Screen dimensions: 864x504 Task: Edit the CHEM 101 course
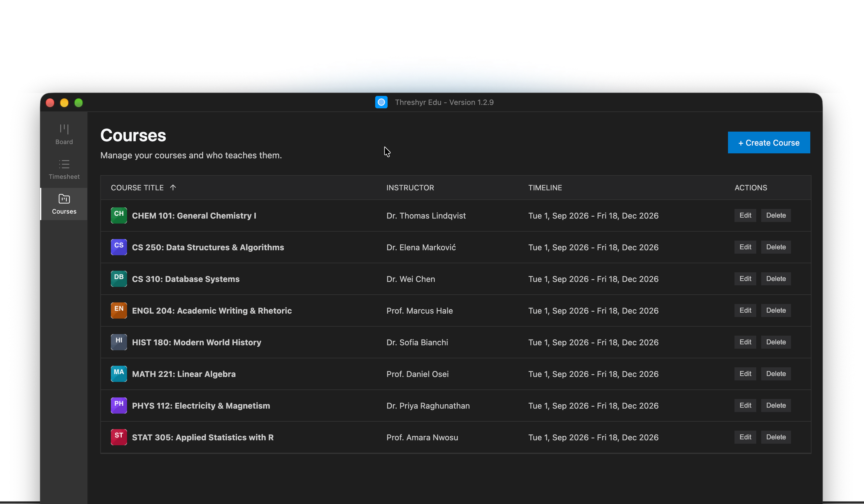tap(745, 215)
